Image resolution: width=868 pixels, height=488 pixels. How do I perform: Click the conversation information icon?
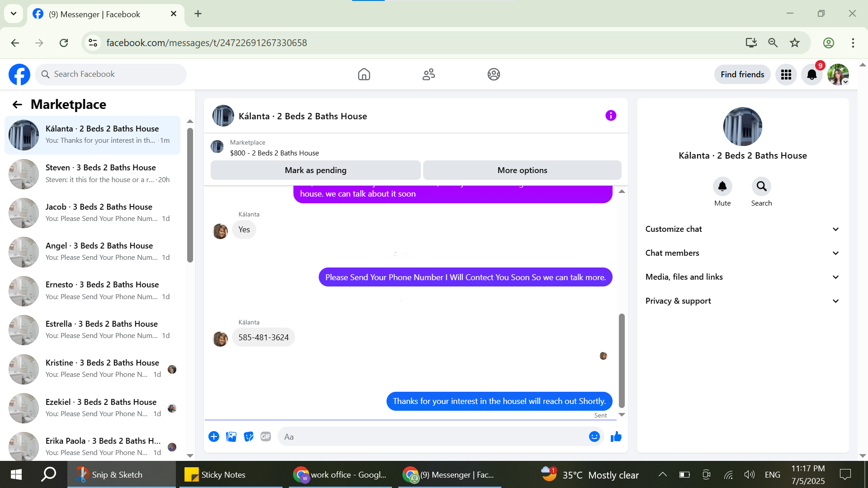[x=611, y=116]
